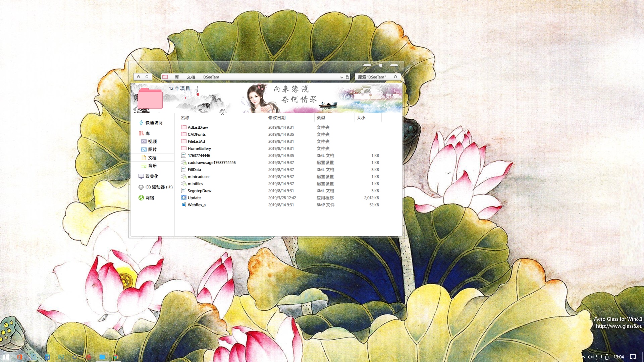This screenshot has width=644, height=362.
Task: Open Windows PowerShell from the taskbar
Action: tap(61, 356)
